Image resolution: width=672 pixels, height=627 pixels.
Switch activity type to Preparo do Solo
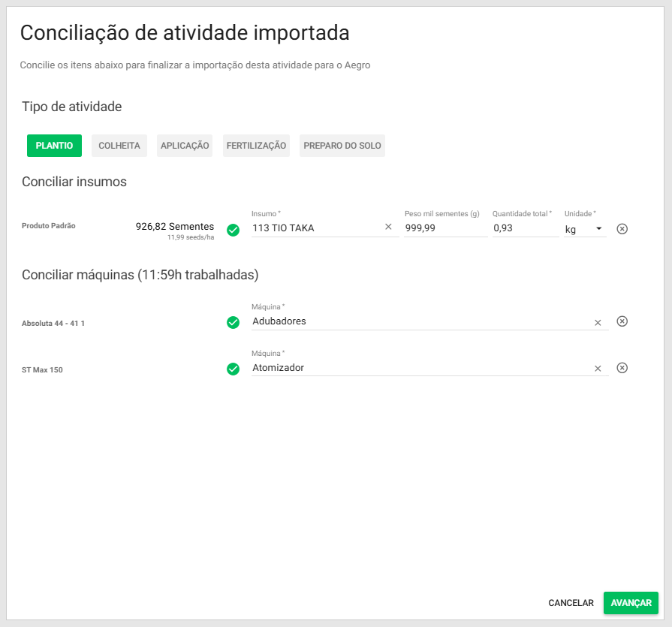click(x=342, y=146)
